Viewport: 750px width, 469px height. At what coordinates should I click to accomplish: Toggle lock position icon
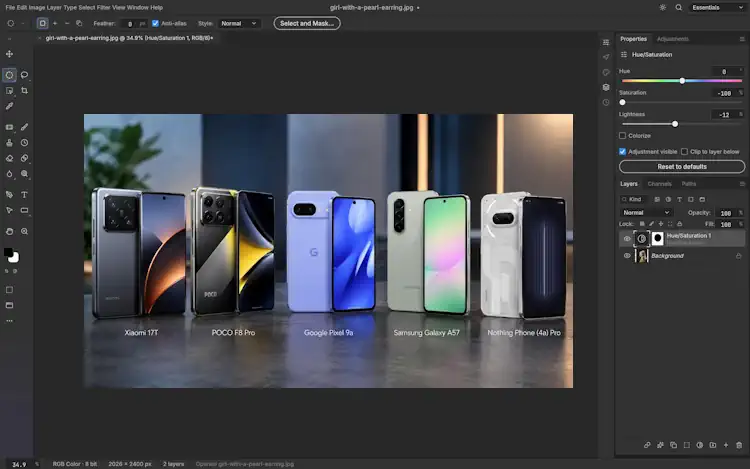(x=661, y=224)
